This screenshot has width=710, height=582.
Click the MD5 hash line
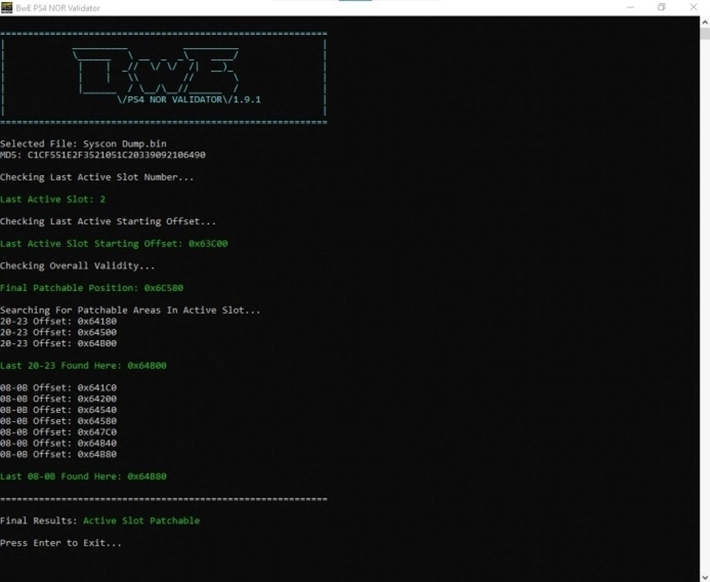tap(103, 155)
